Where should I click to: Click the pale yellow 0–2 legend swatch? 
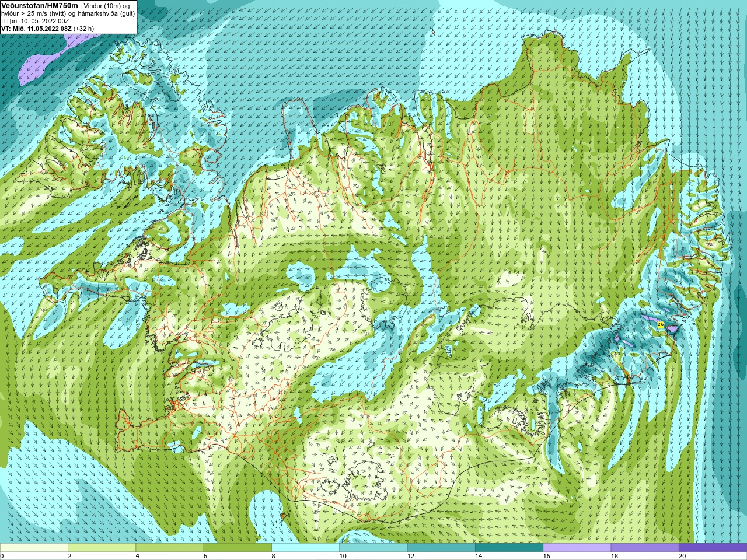(x=34, y=548)
